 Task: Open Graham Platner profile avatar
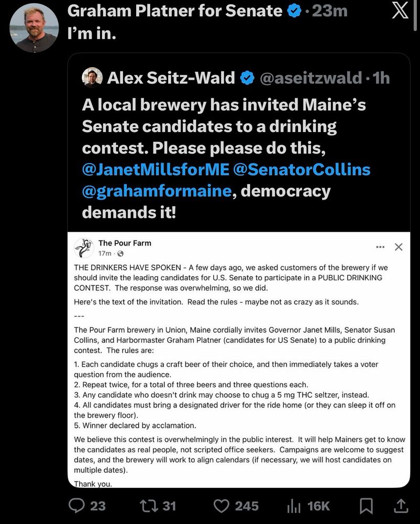[34, 27]
